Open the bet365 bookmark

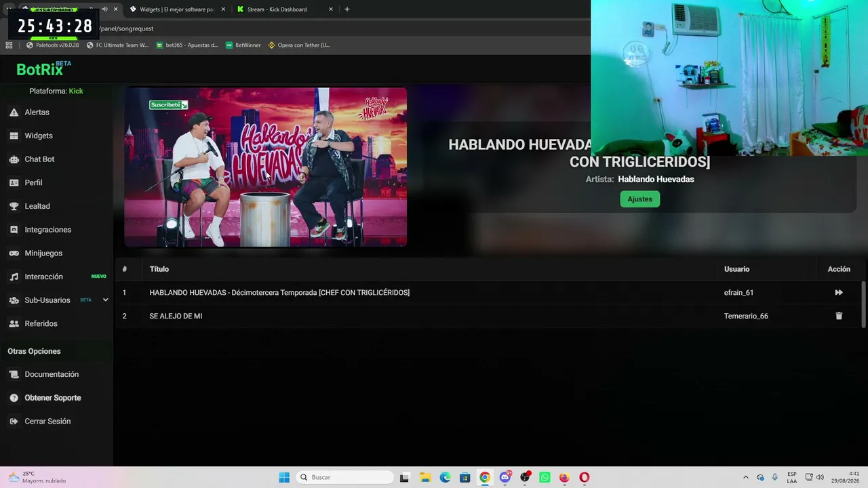(187, 45)
